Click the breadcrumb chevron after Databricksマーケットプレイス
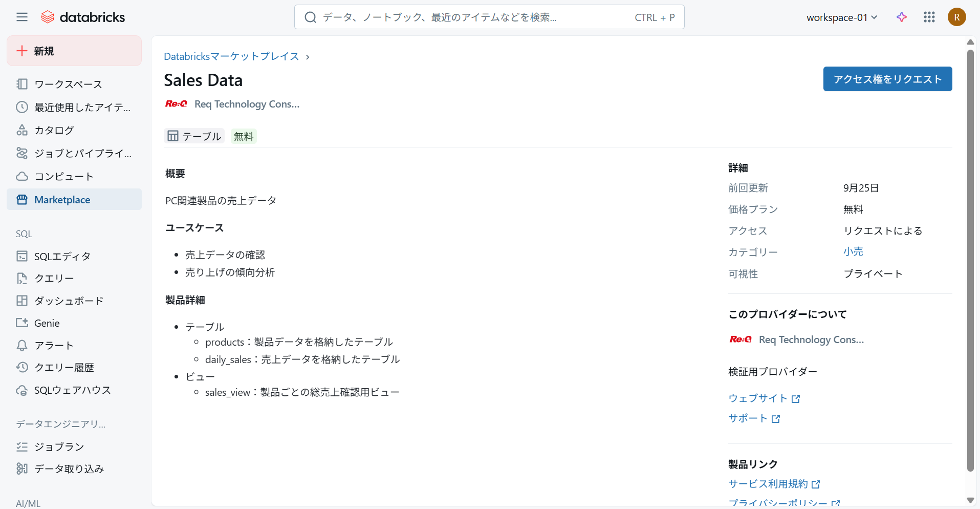 point(308,57)
